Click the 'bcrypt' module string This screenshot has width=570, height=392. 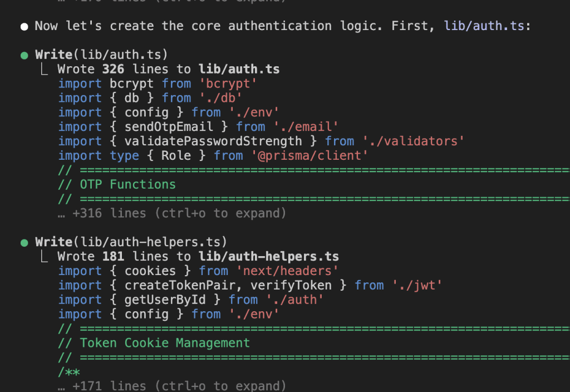click(x=228, y=84)
